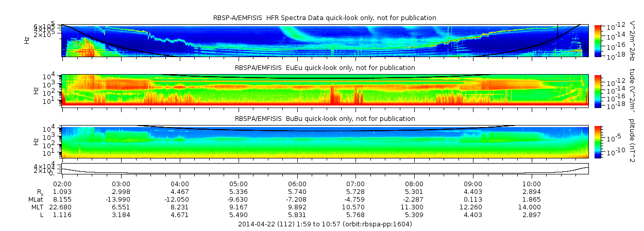The image size is (644, 231).
Task: Click the RBSPA/EMFISIS EuEu panel title
Action: click(325, 68)
